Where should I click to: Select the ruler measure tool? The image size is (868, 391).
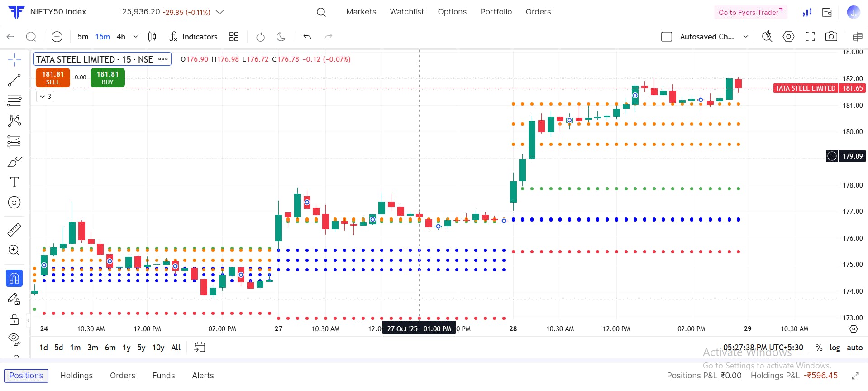(x=14, y=230)
